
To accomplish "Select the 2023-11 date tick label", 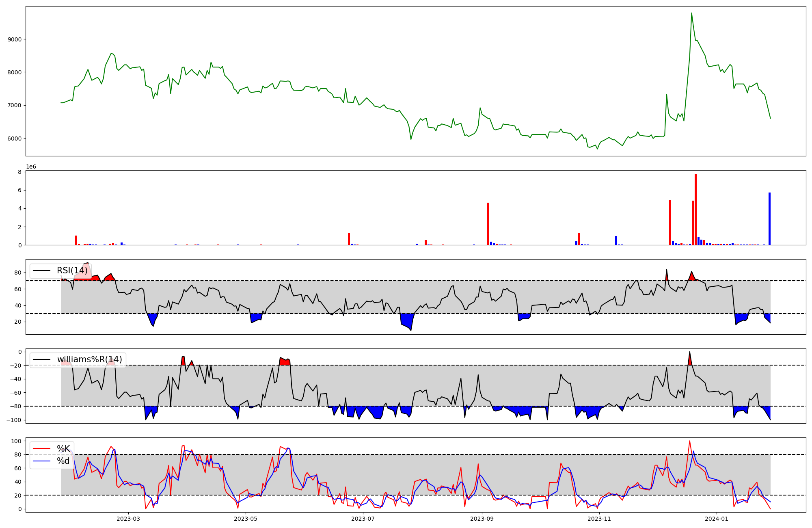I will tap(599, 519).
